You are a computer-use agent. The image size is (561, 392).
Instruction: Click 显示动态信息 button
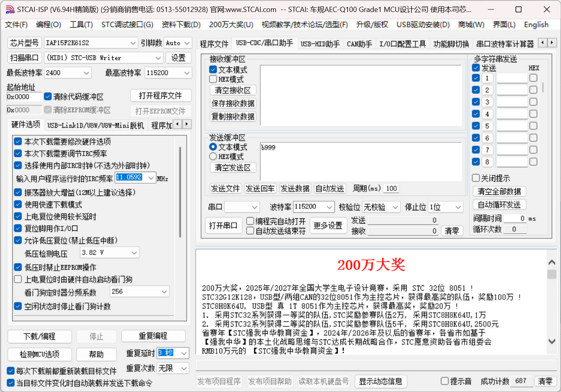click(x=381, y=381)
